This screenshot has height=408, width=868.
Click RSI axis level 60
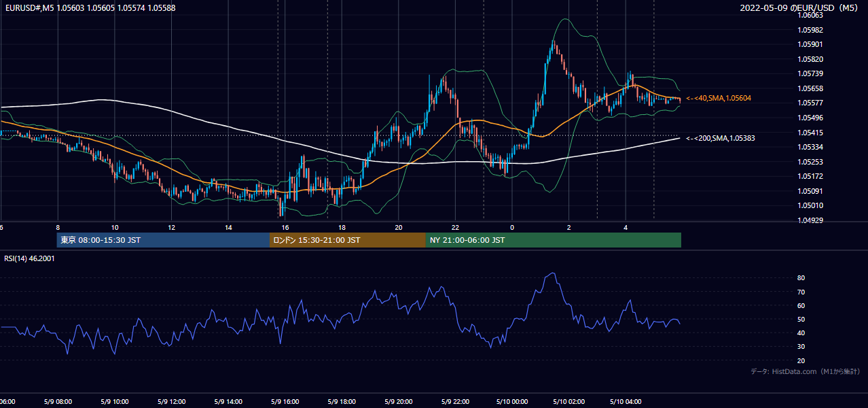(x=801, y=305)
